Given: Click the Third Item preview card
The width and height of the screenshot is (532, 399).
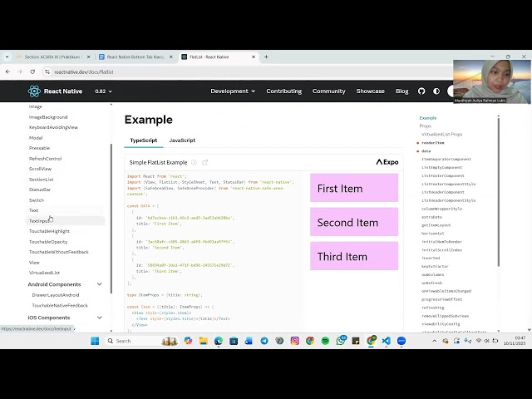Looking at the screenshot, I should tap(354, 256).
